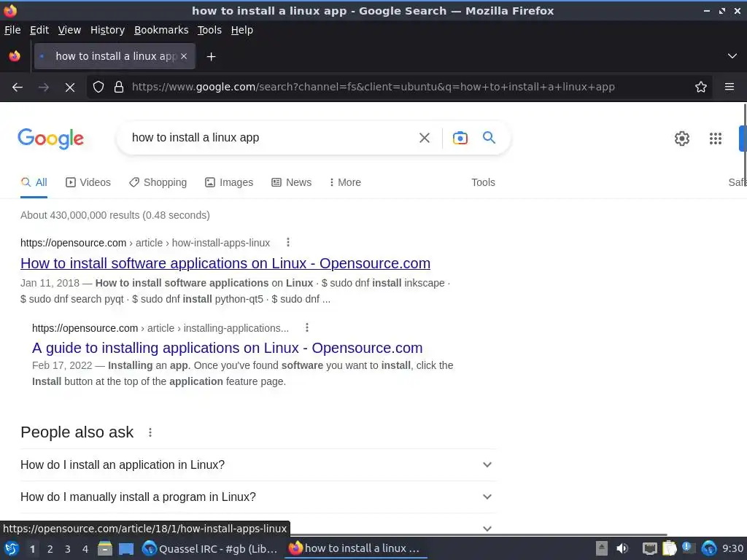747x560 pixels.
Task: Open the Bookmarks menu
Action: [161, 30]
